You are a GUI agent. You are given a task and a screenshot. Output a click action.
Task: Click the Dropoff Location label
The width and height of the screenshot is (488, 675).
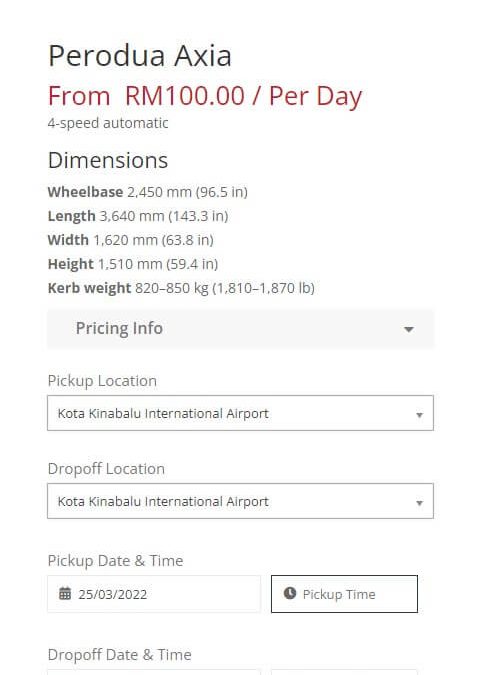click(x=106, y=469)
